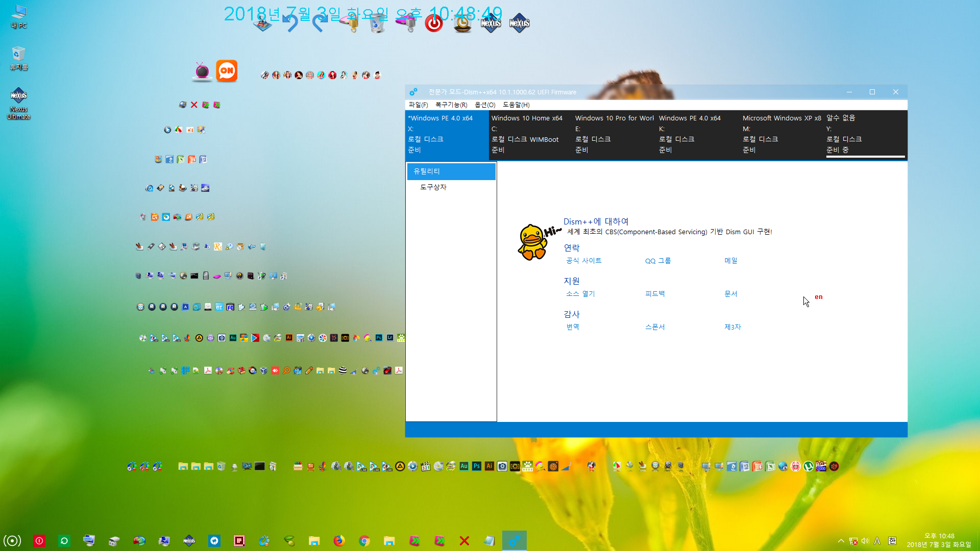Select the 알수 없음 image on Y:
The image size is (980, 551).
coord(865,134)
